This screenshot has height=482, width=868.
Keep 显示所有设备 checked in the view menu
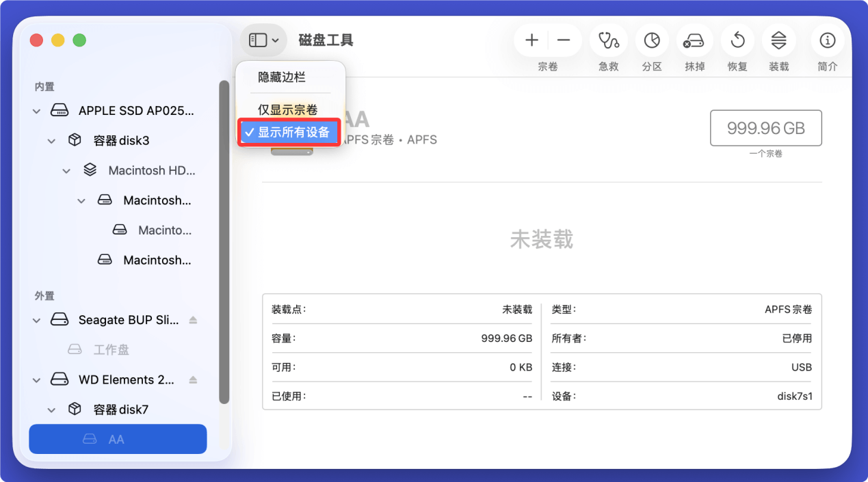[289, 132]
